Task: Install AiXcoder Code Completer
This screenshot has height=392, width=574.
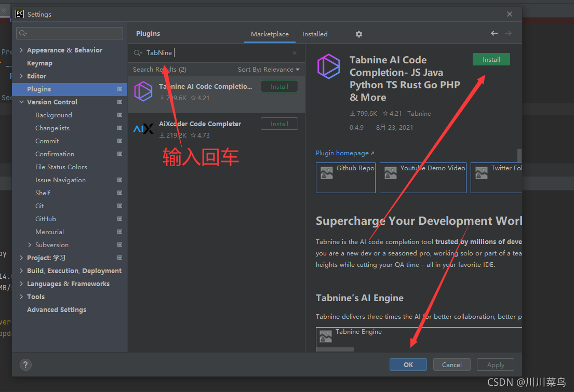Action: (279, 124)
